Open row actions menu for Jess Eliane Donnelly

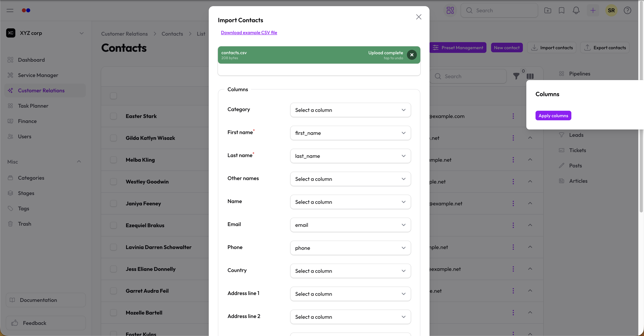513,269
